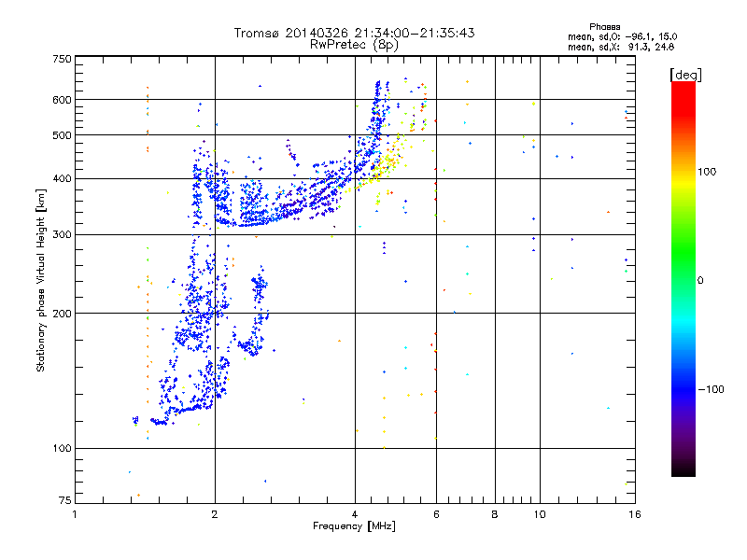Click the plot title 'Tromsø 20140326 21:34:00-21:35:43'
The image size is (747, 560).
click(354, 33)
